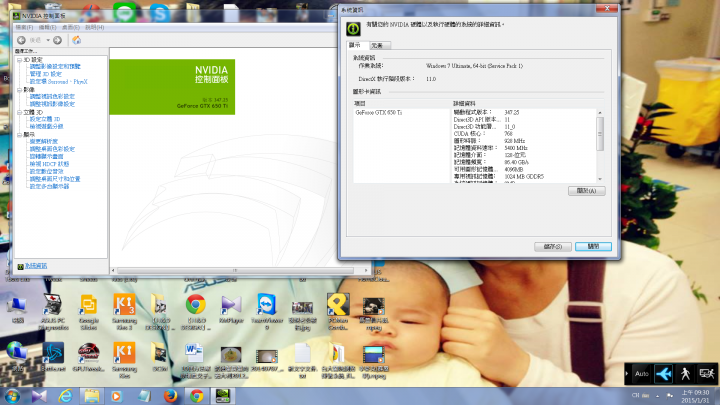Collapse the 立體 3D tree node

point(19,112)
